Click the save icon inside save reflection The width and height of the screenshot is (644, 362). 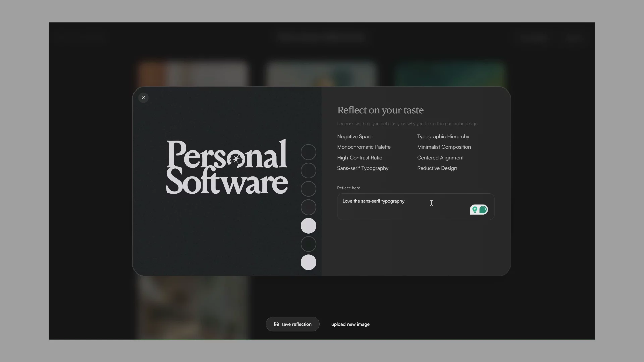pos(276,324)
